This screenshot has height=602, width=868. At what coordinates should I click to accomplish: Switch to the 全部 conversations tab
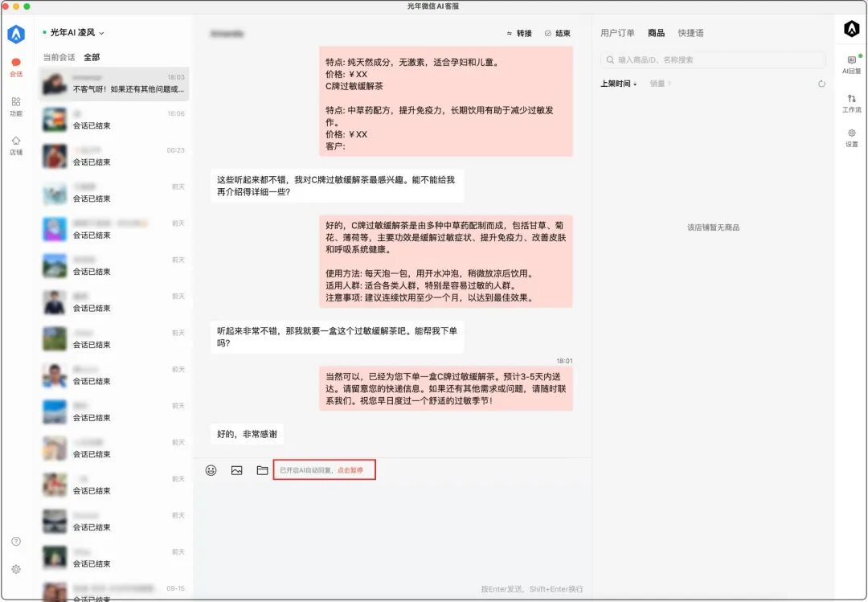[92, 57]
